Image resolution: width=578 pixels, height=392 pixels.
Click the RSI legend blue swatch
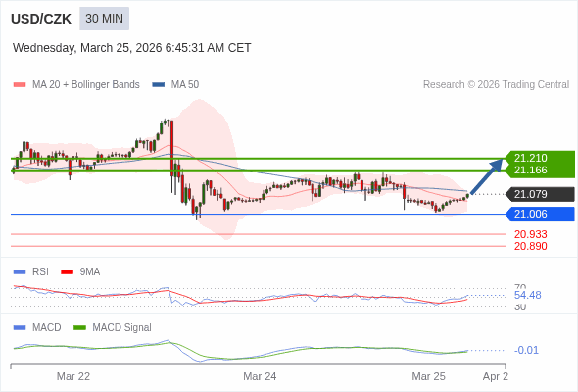(x=20, y=272)
